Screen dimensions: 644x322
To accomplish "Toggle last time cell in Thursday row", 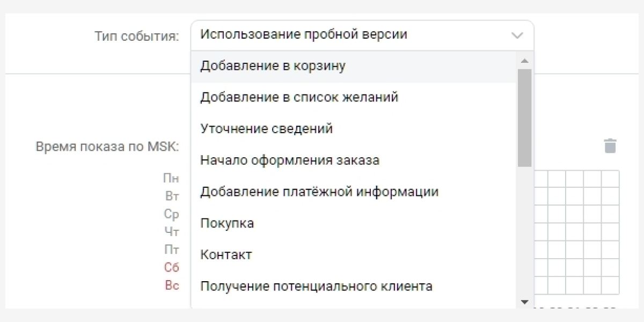I will pyautogui.click(x=610, y=232).
